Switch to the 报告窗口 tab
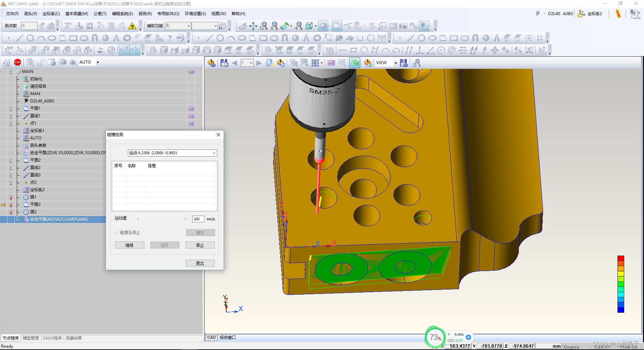 (228, 338)
